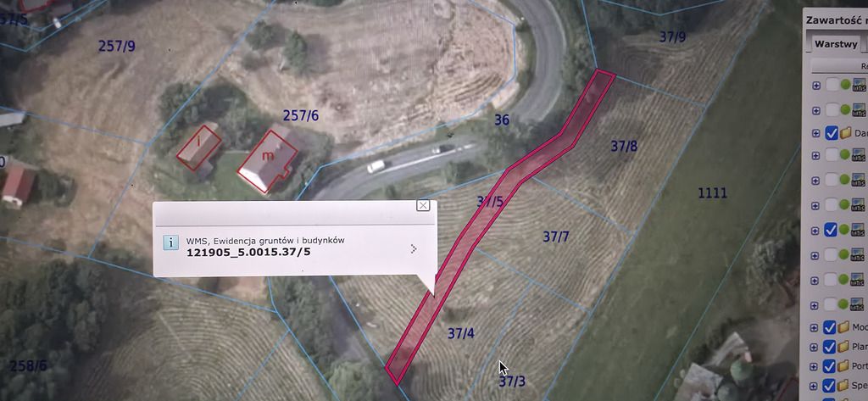Expand the Mod layer group tree node
Screen dimensions: 868x401
[814, 327]
